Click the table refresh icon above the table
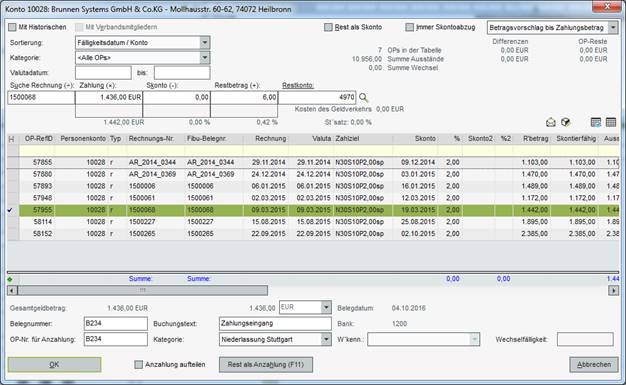The width and height of the screenshot is (626, 385). point(596,123)
